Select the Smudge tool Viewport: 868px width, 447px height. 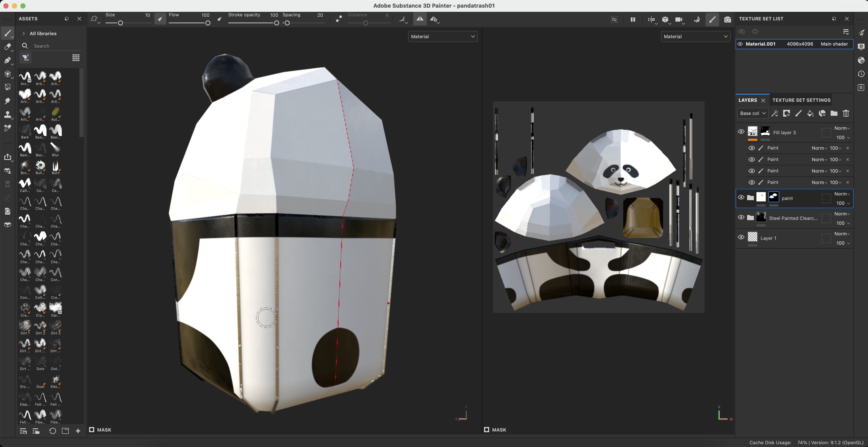pos(7,101)
